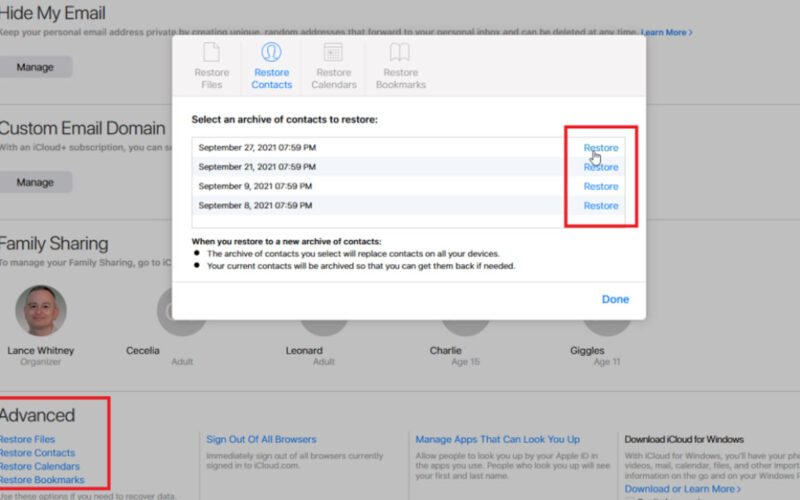The width and height of the screenshot is (800, 500).
Task: Switch to Restore Calendars tab label
Action: pyautogui.click(x=334, y=79)
